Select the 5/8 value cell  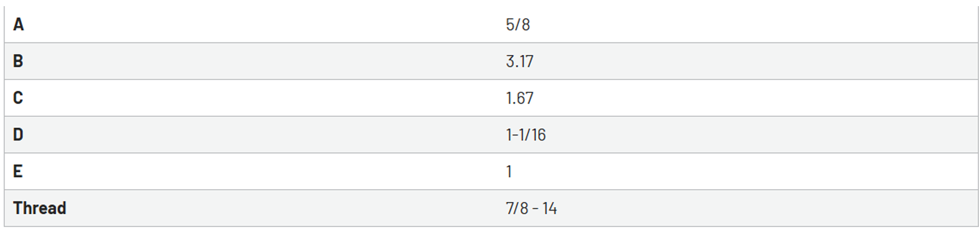(517, 25)
